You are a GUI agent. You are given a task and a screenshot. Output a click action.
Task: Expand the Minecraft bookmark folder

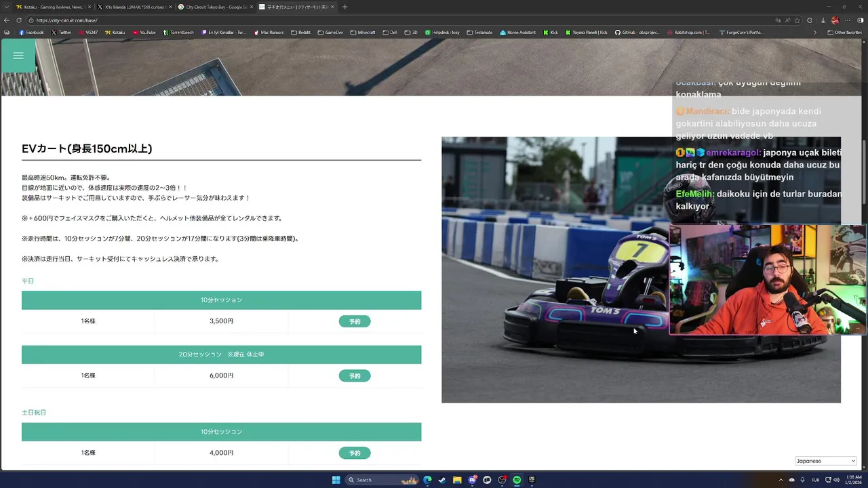click(x=363, y=32)
